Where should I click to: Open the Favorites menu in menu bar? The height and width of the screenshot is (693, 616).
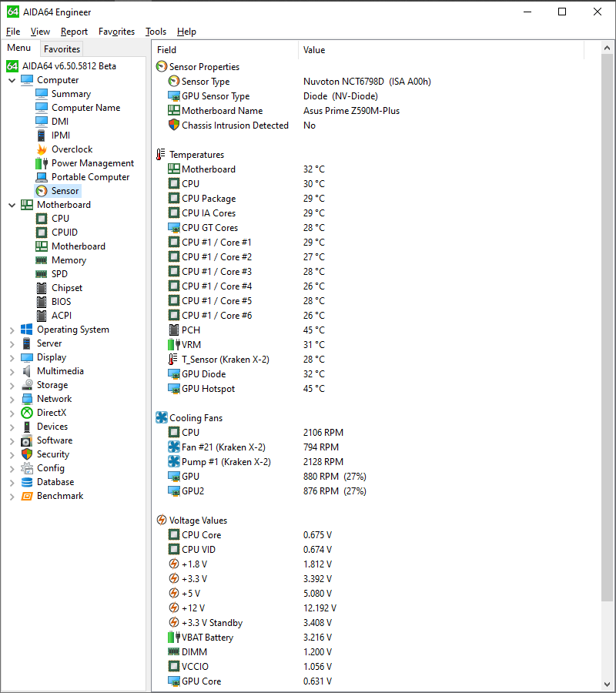[117, 32]
